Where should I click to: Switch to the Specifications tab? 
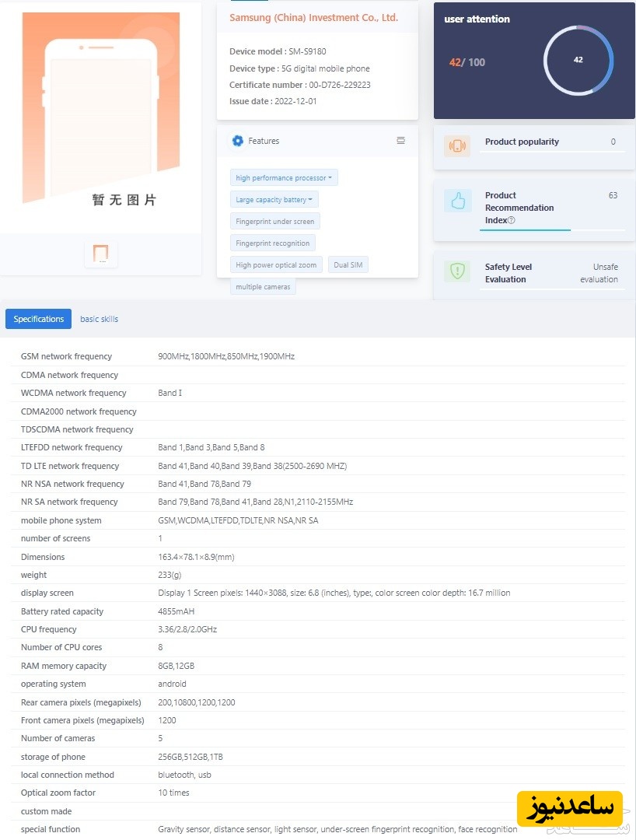pyautogui.click(x=38, y=319)
